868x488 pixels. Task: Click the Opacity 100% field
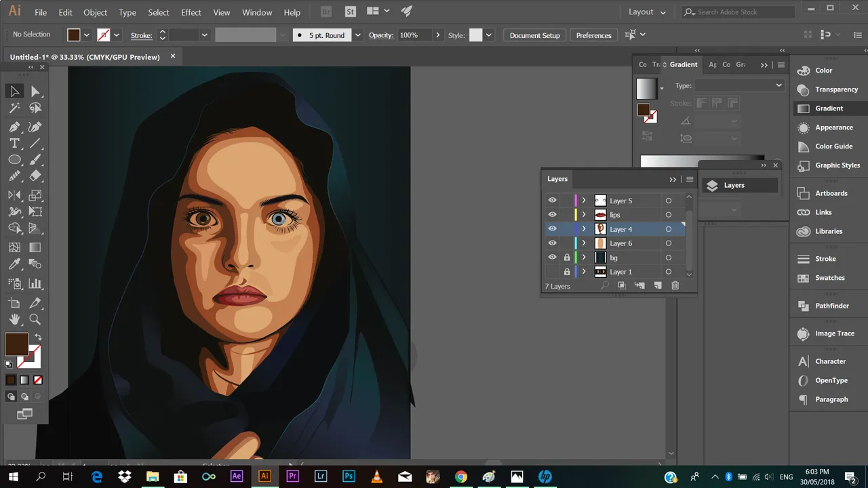click(x=415, y=35)
